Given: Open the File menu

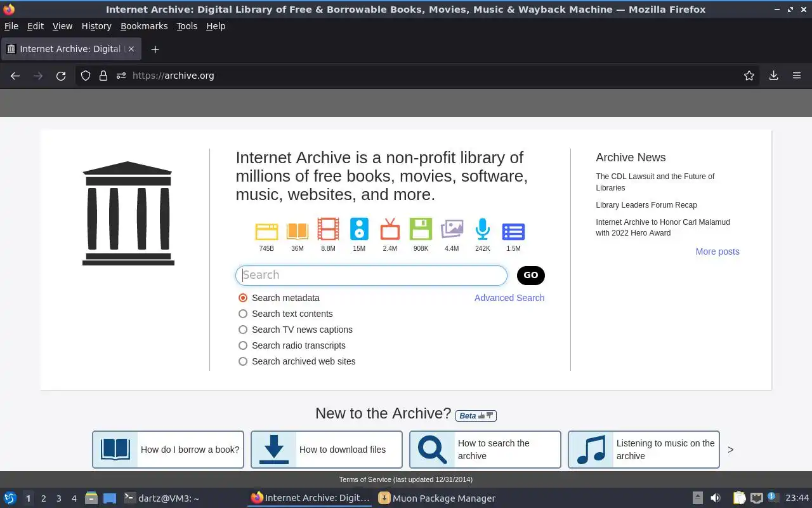Looking at the screenshot, I should [11, 26].
